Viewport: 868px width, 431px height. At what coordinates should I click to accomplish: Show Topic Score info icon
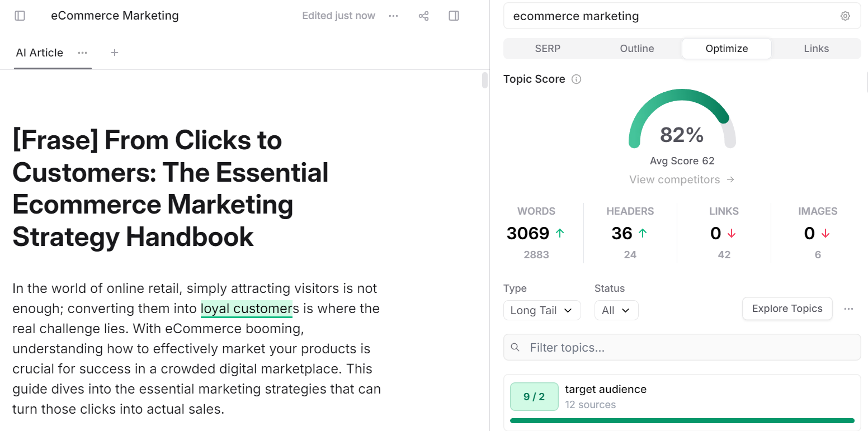[x=577, y=79]
